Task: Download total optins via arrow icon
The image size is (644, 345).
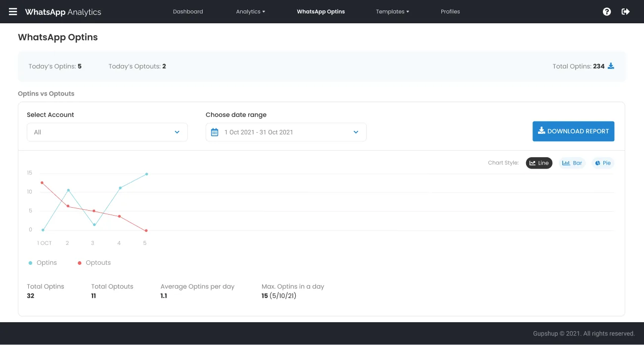Action: pyautogui.click(x=611, y=66)
